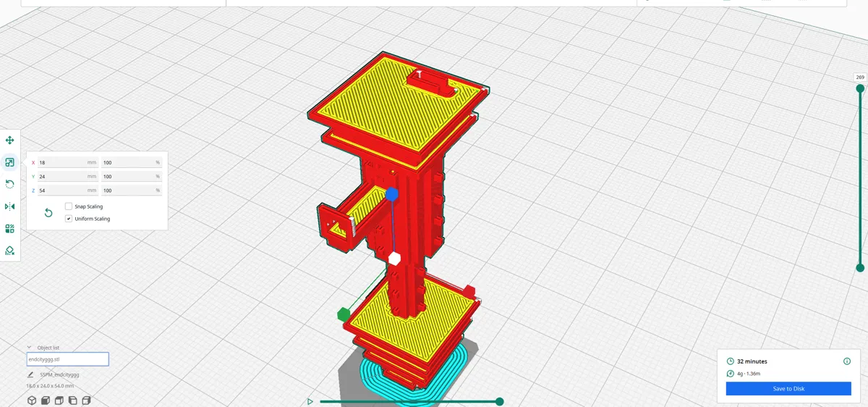Click the bottom handle of layer slider
The height and width of the screenshot is (407, 868).
[x=860, y=268]
